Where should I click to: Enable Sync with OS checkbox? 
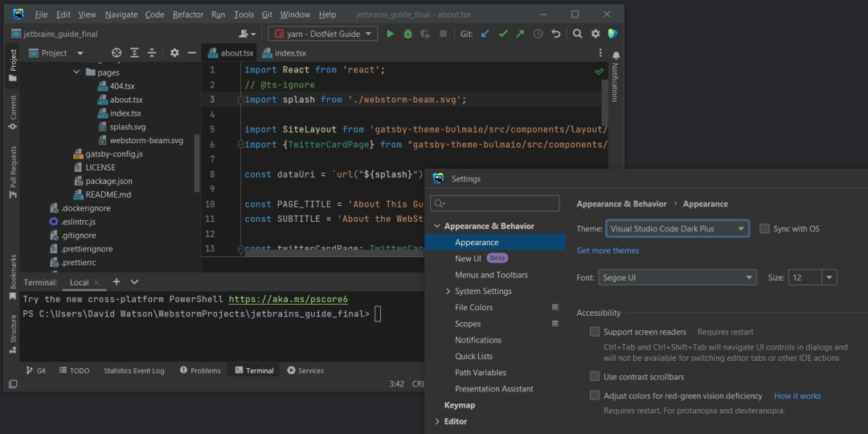764,228
